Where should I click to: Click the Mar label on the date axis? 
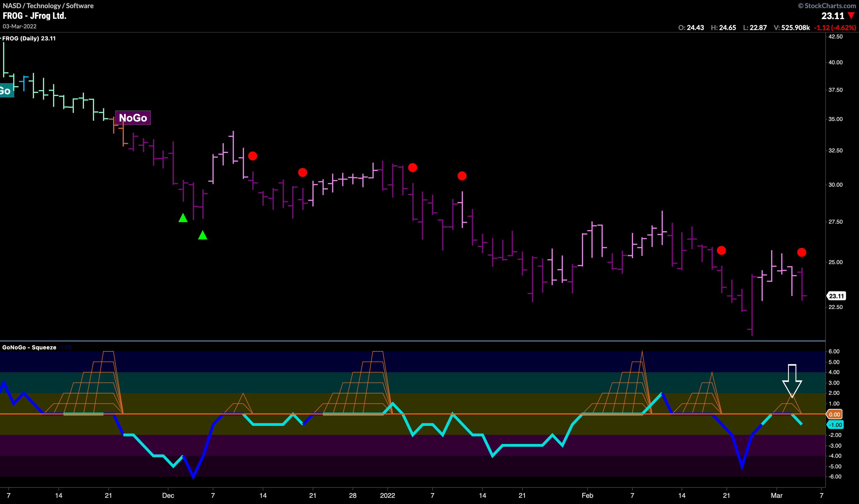click(x=777, y=496)
